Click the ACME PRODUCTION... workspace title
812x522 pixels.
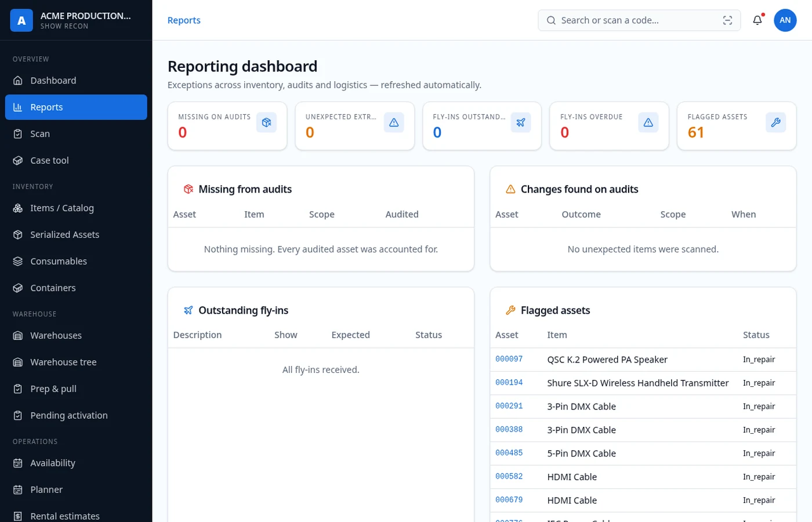point(86,16)
